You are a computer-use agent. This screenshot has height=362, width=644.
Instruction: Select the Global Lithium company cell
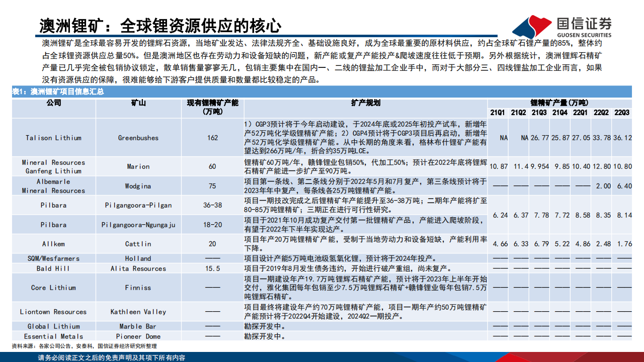54,326
